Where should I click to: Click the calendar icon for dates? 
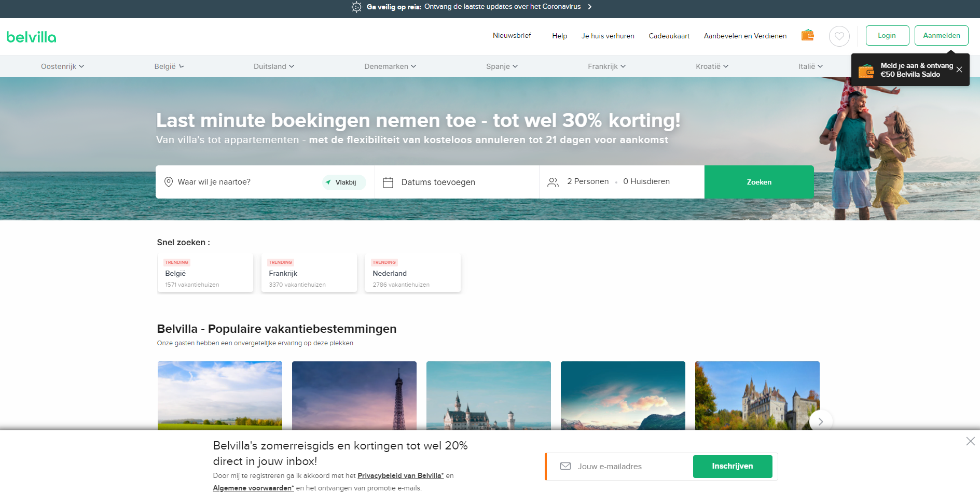pyautogui.click(x=388, y=182)
